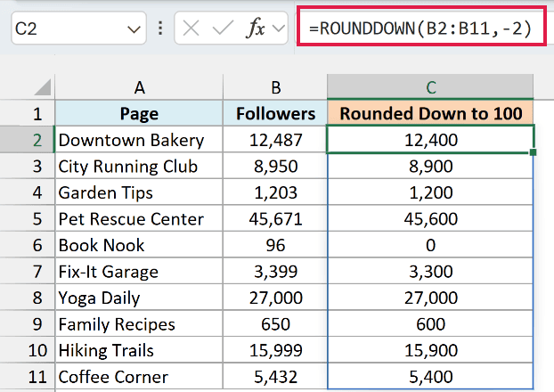Select row 5 header

[x=28, y=218]
